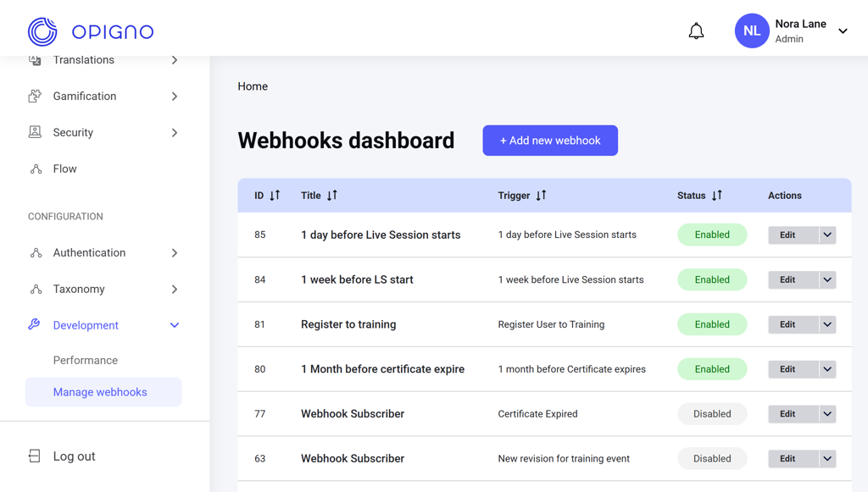Click the Enabled status for webhook 85
The height and width of the screenshot is (492, 868).
pos(712,235)
